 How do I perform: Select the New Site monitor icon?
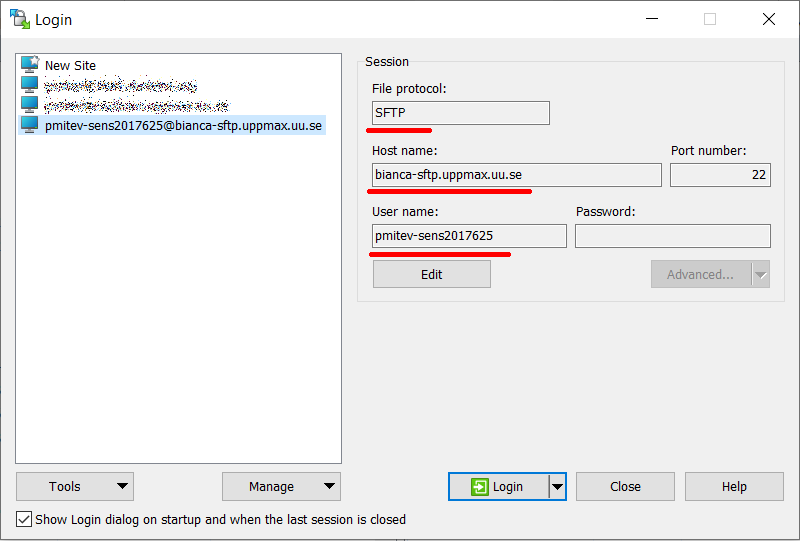click(30, 65)
